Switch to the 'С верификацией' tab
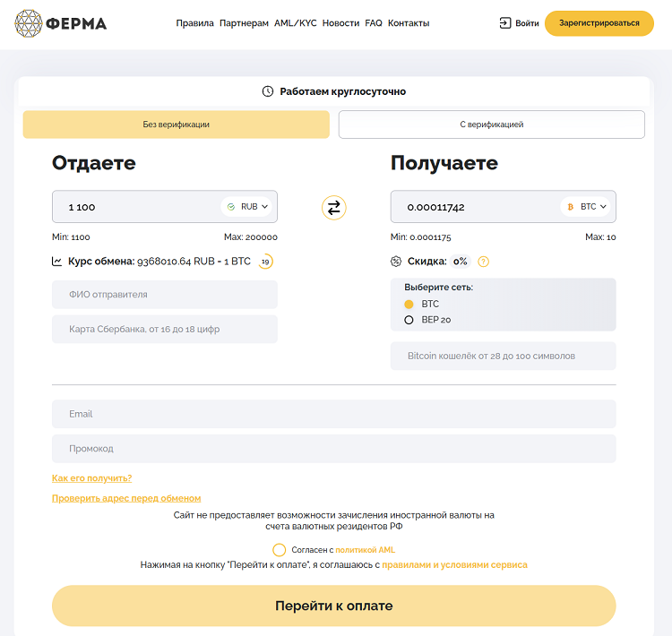 tap(491, 125)
